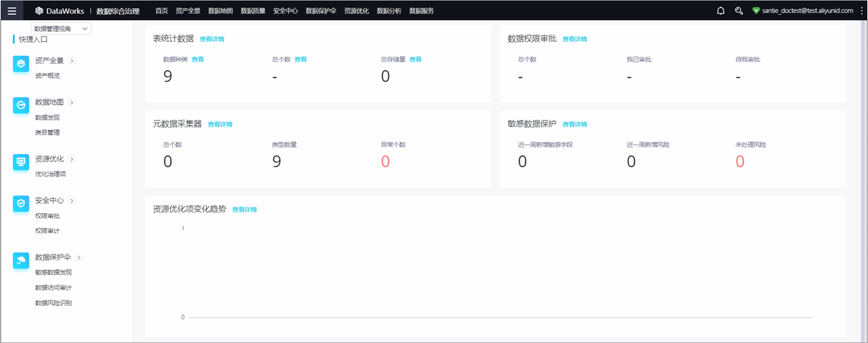868x343 pixels.
Task: Click the 数据种类 value 9
Action: [168, 76]
